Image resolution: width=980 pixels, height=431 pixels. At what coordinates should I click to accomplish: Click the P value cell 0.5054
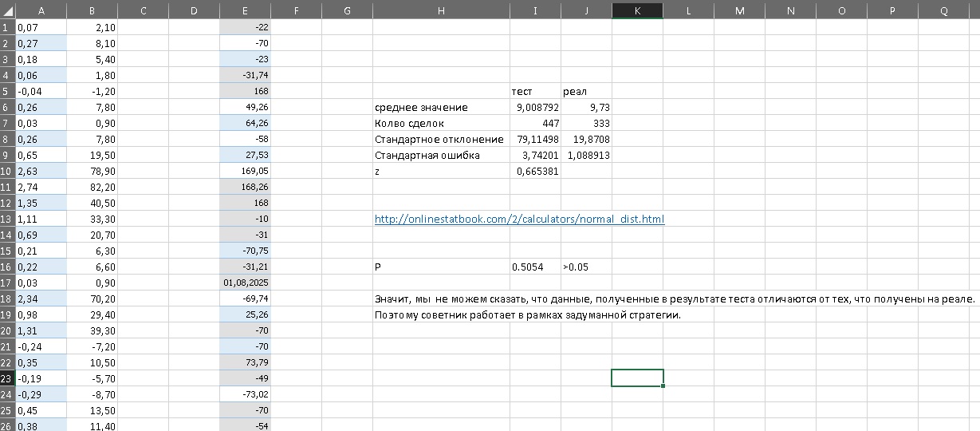point(535,267)
